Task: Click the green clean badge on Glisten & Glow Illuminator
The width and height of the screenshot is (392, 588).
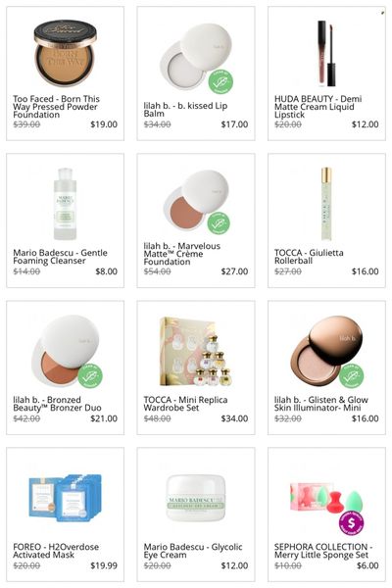Action: coord(352,375)
